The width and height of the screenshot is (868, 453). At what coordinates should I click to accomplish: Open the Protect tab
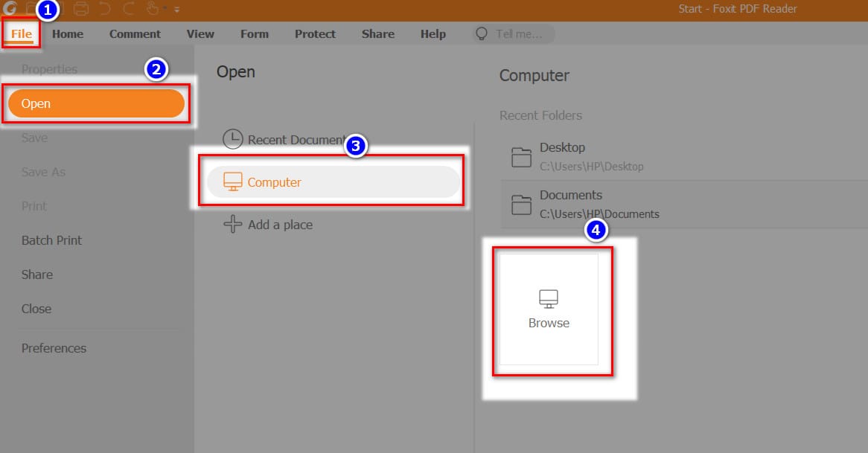tap(315, 33)
